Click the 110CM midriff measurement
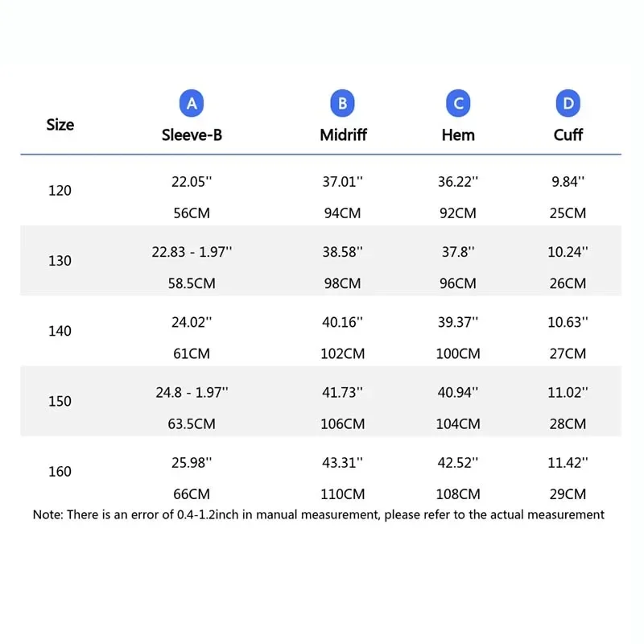The height and width of the screenshot is (644, 644). tap(343, 493)
